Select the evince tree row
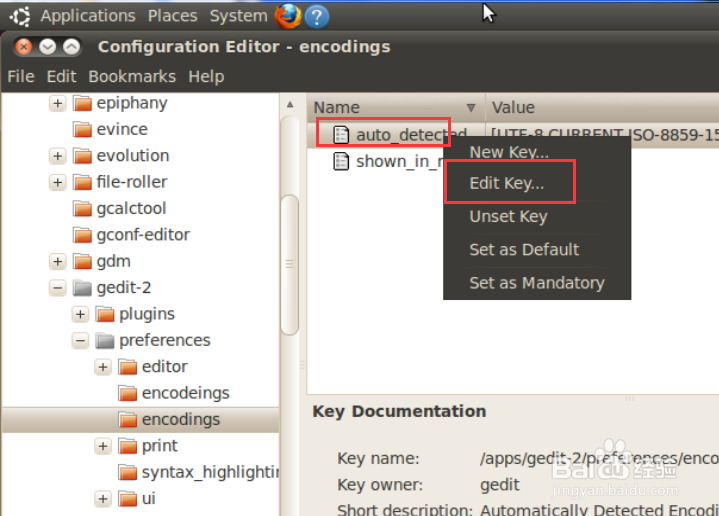 click(140, 129)
